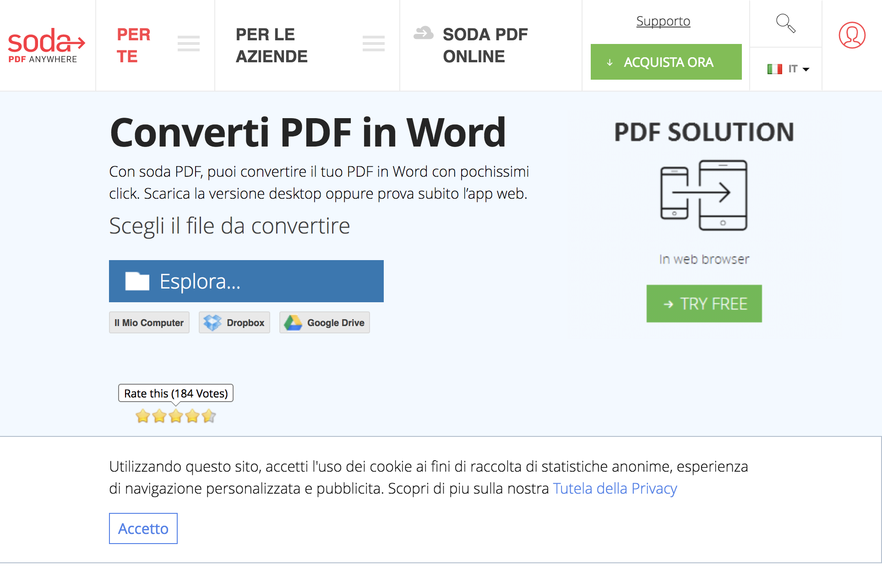Click the PDF SOLUTION heading

(x=704, y=132)
